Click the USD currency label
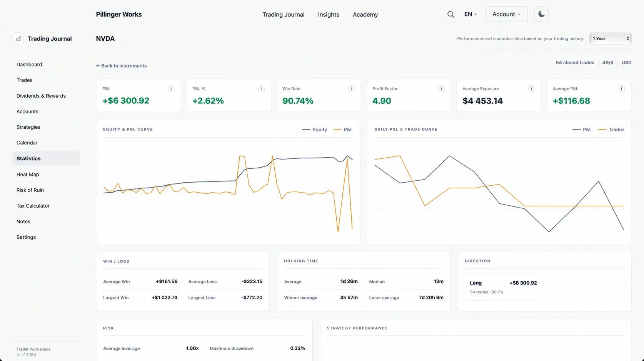This screenshot has width=644, height=361. [626, 63]
